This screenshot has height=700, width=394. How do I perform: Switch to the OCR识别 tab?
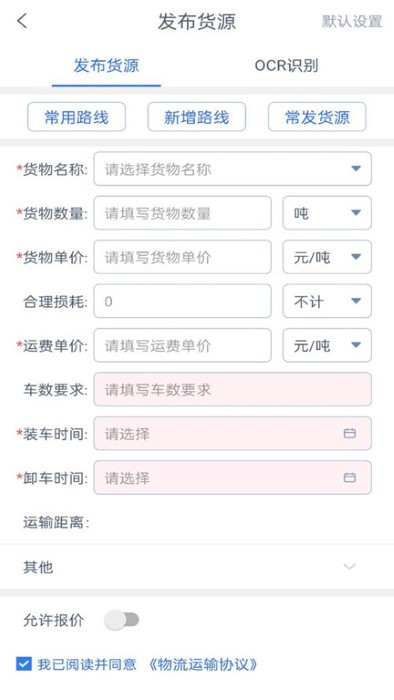286,66
